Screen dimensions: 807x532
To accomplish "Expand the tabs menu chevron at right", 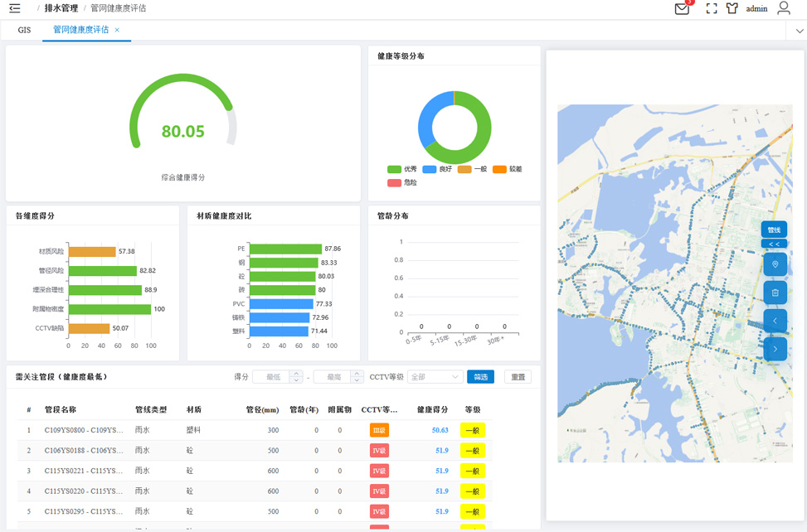I will click(800, 31).
